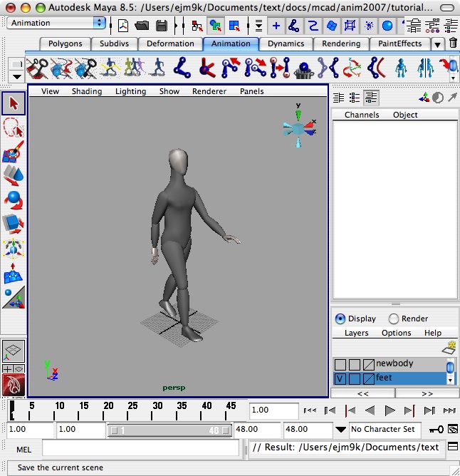Activate the Lasso select tool
460x476 pixels.
(14, 128)
